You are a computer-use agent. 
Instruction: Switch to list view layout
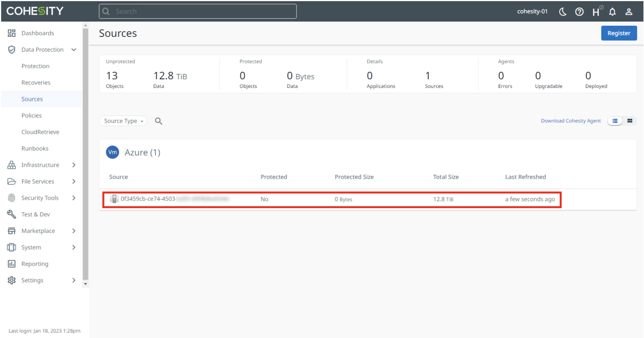click(x=615, y=121)
